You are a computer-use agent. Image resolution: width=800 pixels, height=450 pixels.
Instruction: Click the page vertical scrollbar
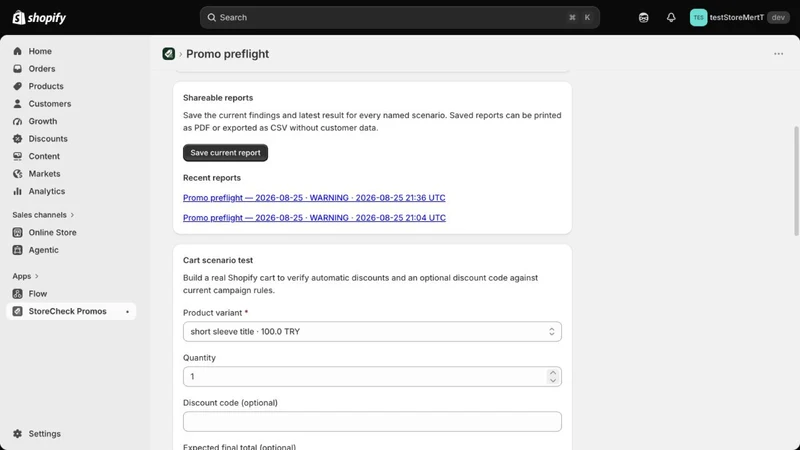tap(796, 181)
